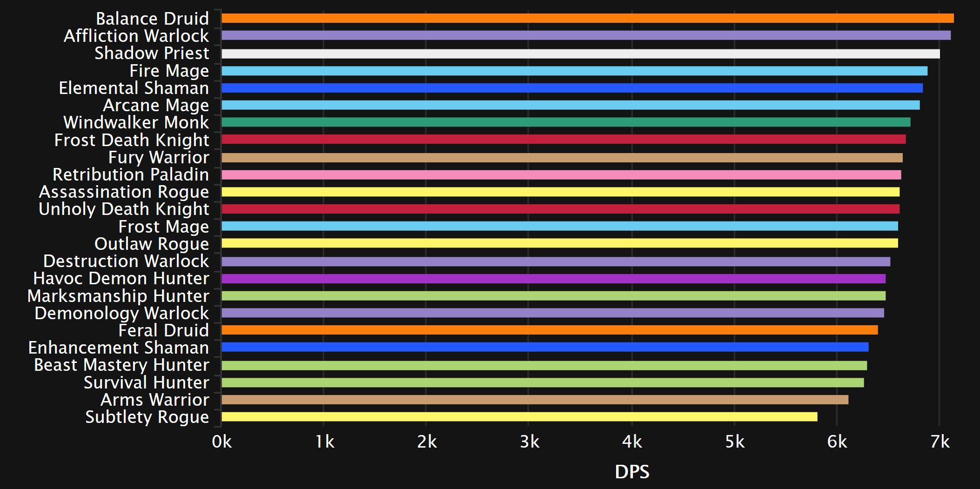
Task: Select the yellow Subtlety Rogue bar
Action: click(519, 417)
